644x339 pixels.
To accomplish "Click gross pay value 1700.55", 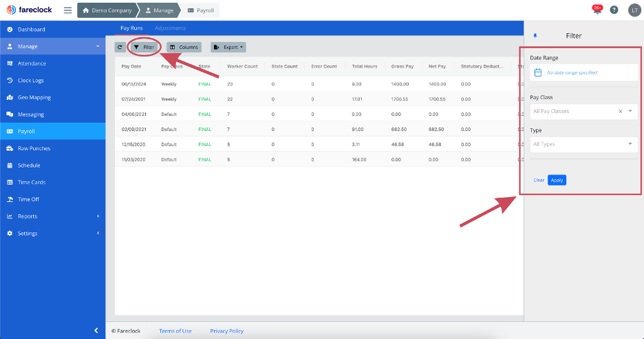I will 400,99.
